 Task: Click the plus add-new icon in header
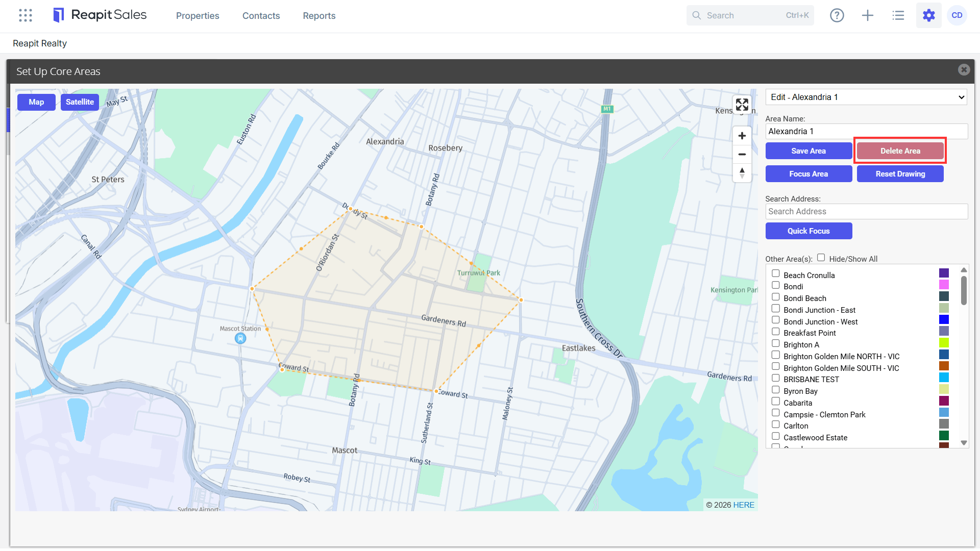pyautogui.click(x=868, y=15)
